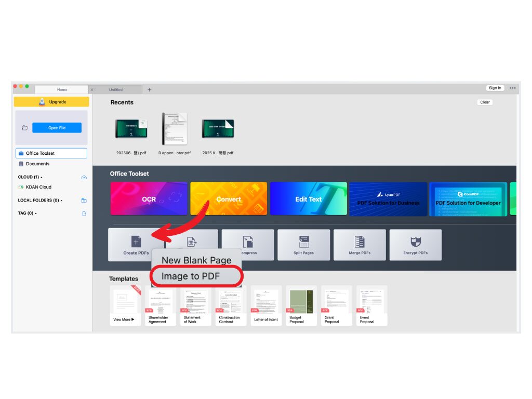The image size is (532, 399).
Task: Click the Create PDFs tool icon
Action: 136,242
